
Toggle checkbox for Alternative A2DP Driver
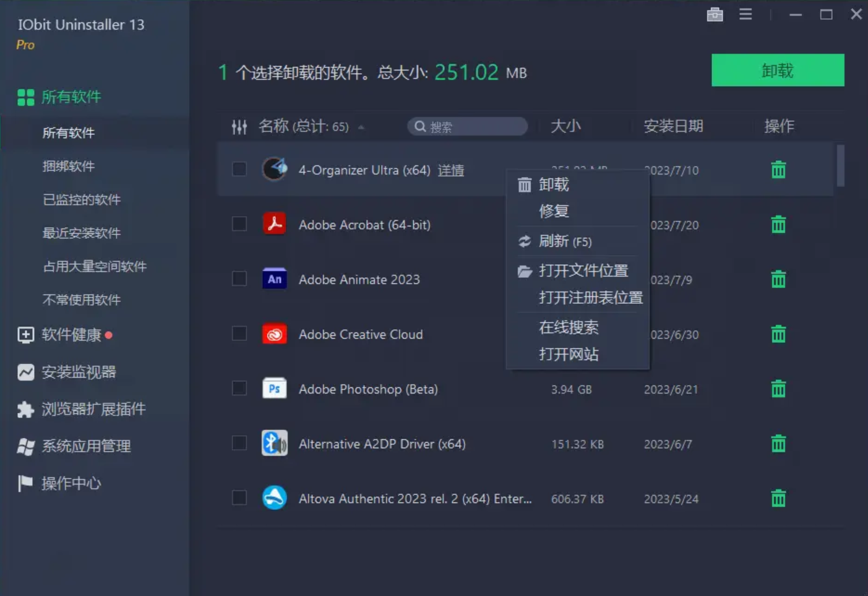pyautogui.click(x=239, y=443)
